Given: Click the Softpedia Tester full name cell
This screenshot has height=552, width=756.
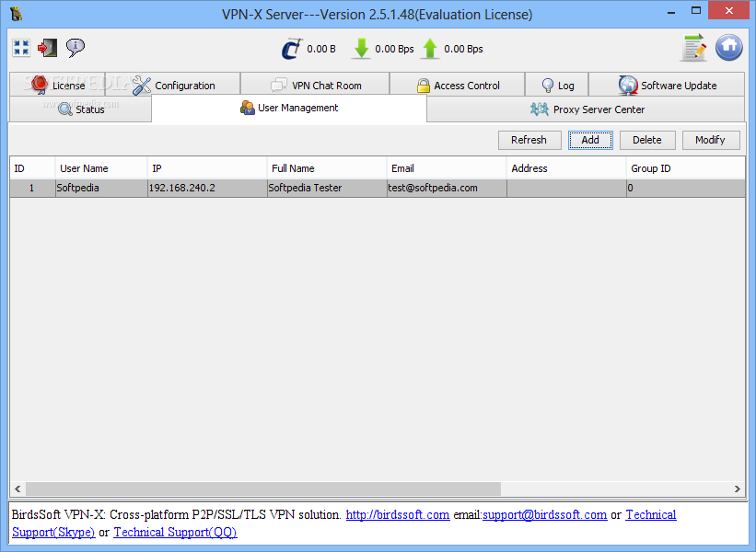Looking at the screenshot, I should (327, 188).
